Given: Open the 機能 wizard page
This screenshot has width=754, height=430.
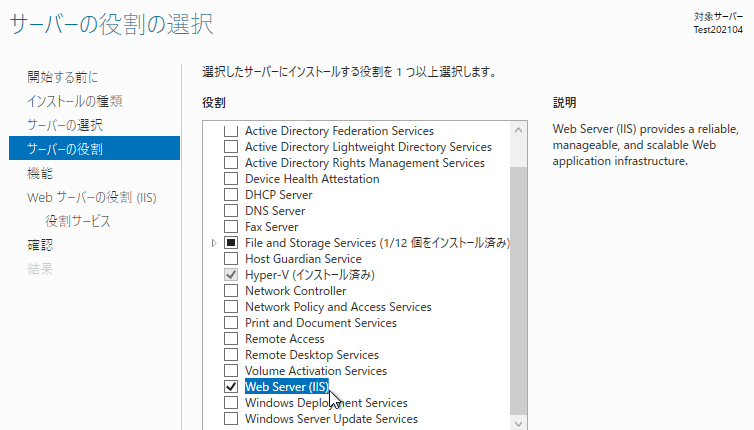Looking at the screenshot, I should click(x=40, y=173).
